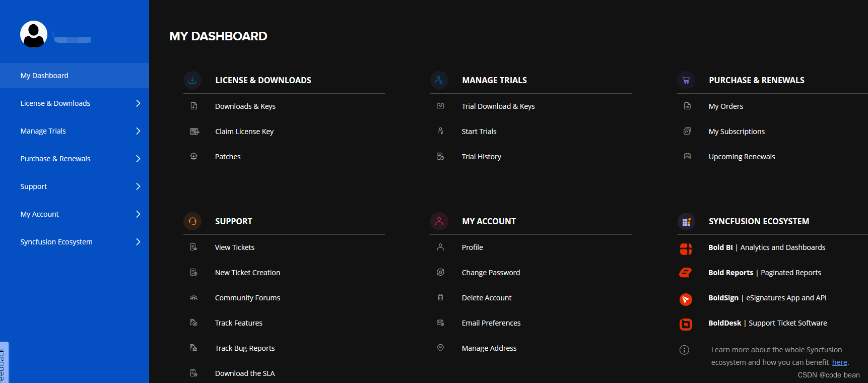Click the icon beside Claim License Key
The image size is (868, 383).
click(x=194, y=131)
